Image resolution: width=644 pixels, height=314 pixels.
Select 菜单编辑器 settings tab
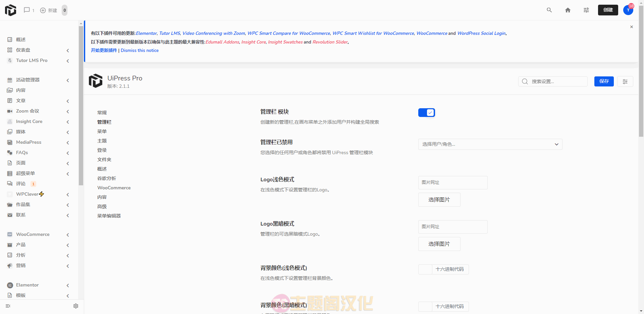[x=109, y=216]
